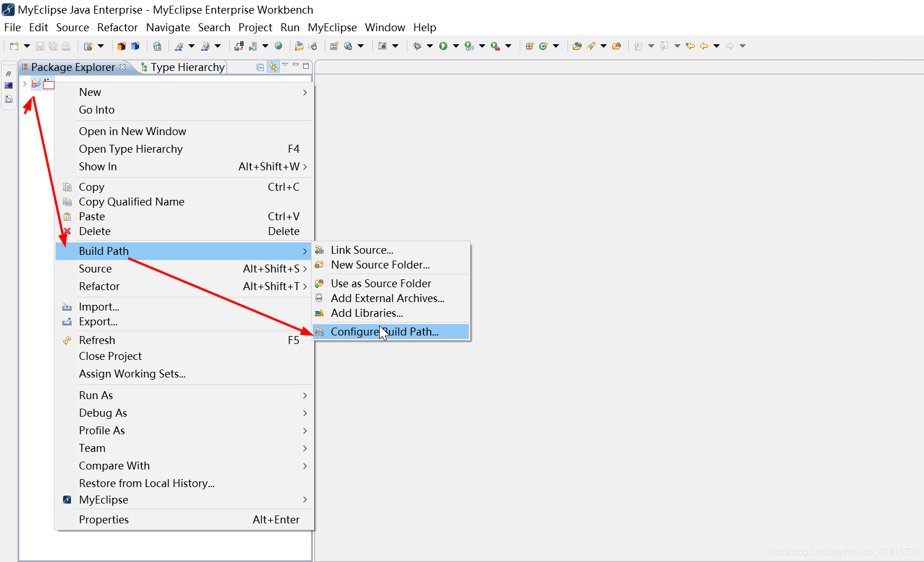
Task: Click the blue cube new project icon
Action: (135, 46)
